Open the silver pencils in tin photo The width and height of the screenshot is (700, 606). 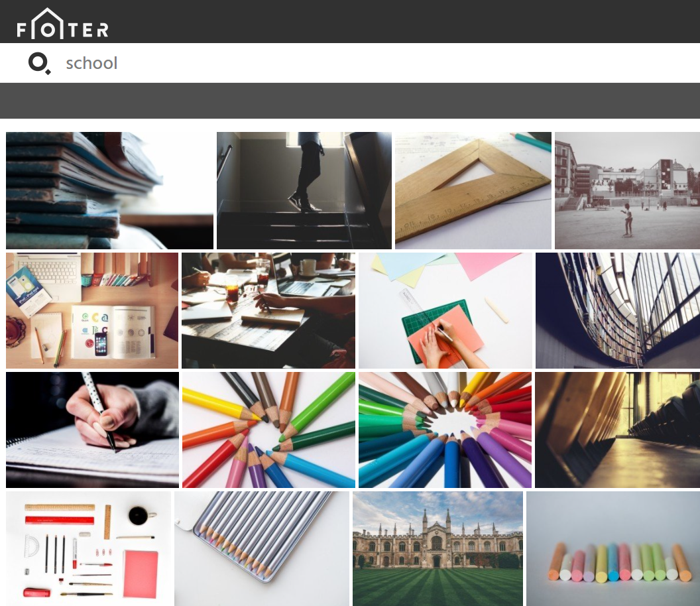(262, 548)
